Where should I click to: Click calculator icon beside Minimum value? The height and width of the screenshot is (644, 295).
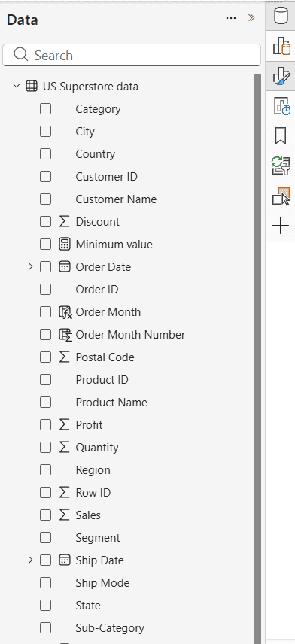click(x=65, y=245)
